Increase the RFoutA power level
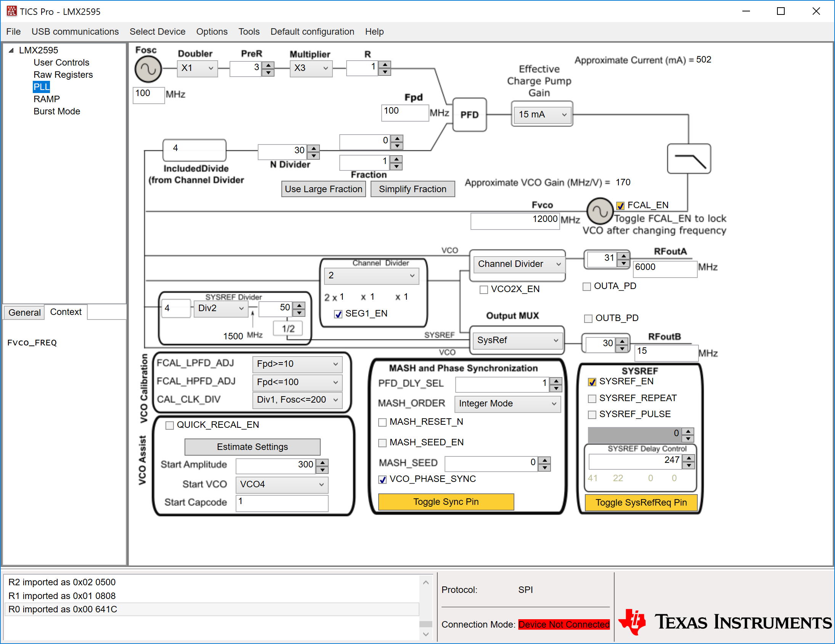 click(623, 255)
